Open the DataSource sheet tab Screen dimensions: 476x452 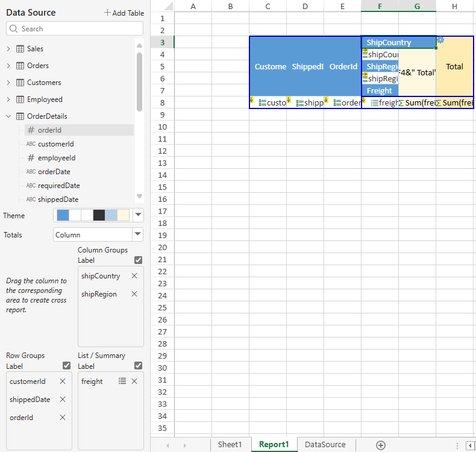click(325, 445)
